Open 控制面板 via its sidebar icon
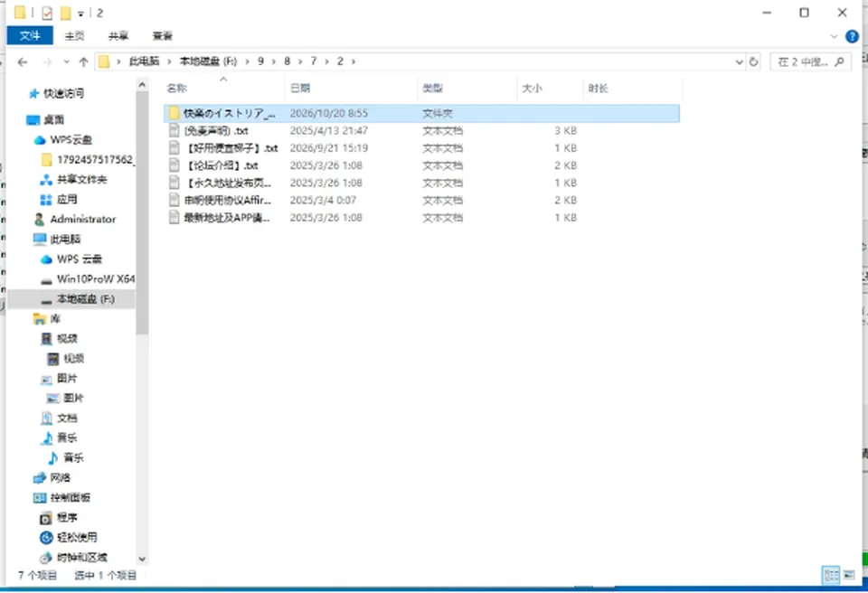This screenshot has width=868, height=593. tap(39, 498)
